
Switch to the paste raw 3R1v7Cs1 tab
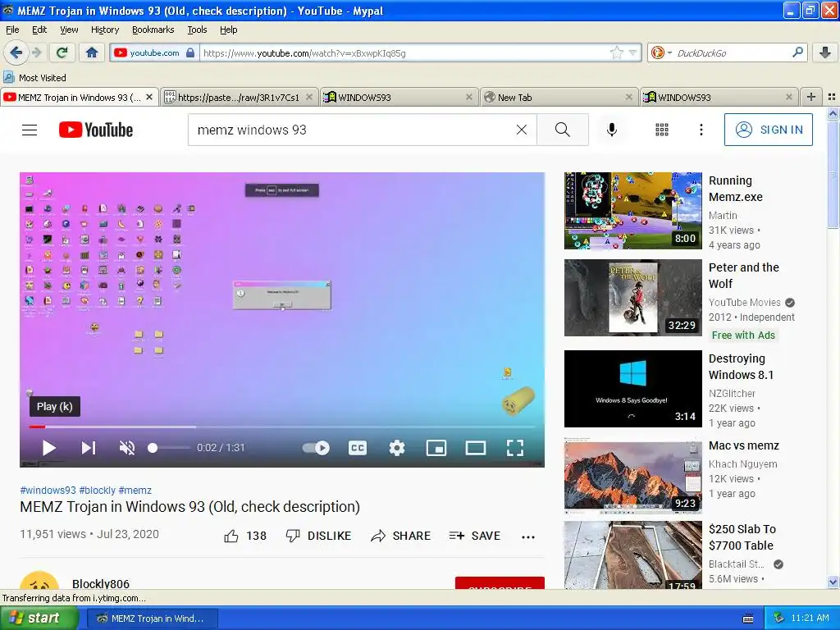[239, 97]
